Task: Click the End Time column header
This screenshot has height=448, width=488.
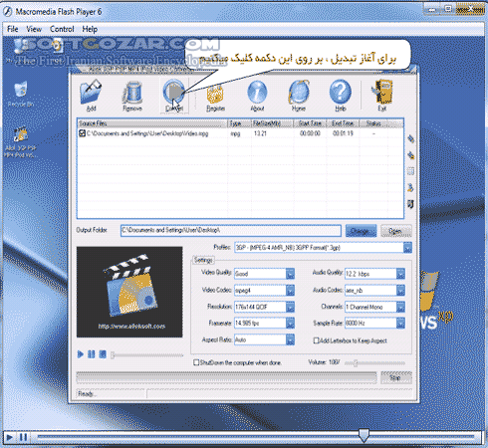Action: (343, 123)
